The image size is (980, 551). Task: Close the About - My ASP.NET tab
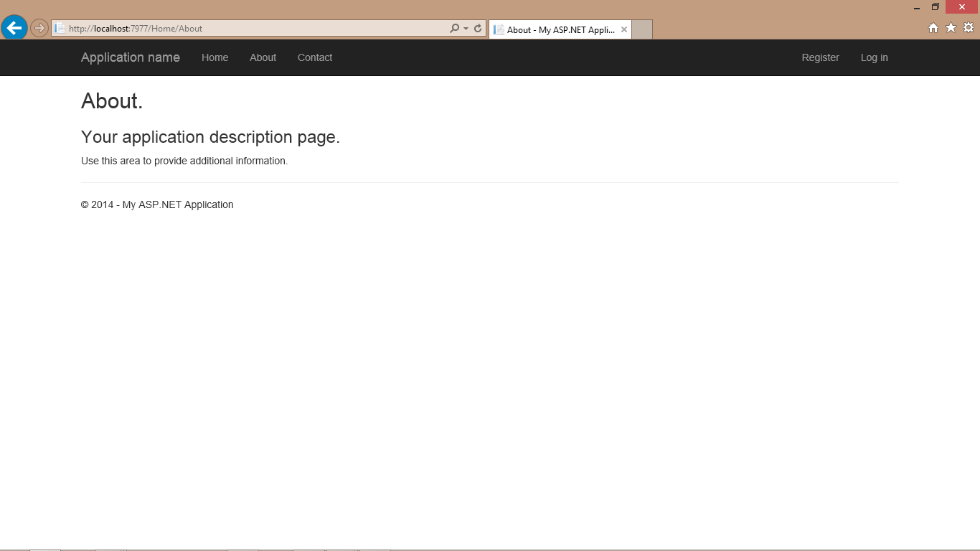tap(624, 29)
